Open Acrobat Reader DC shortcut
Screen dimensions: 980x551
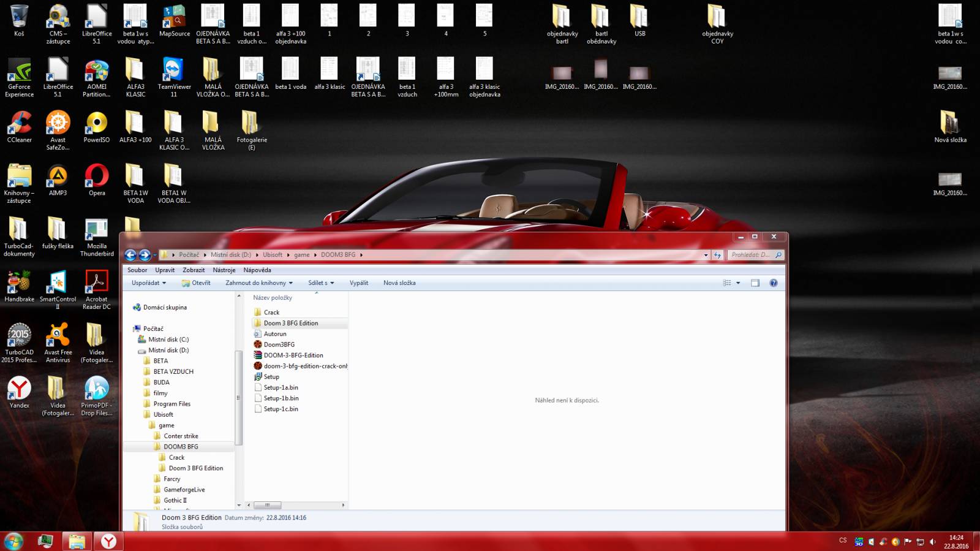click(97, 291)
